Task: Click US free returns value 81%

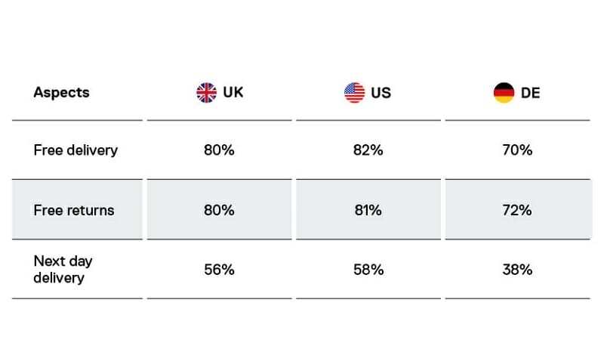Action: click(368, 210)
